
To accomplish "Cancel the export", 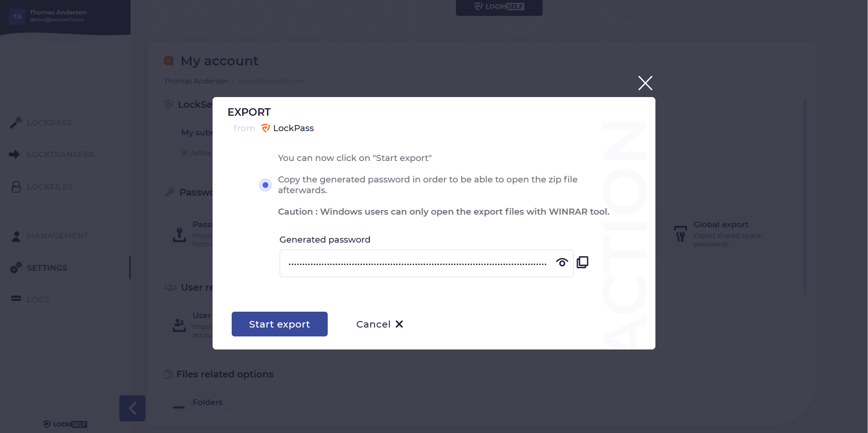I will pos(379,324).
